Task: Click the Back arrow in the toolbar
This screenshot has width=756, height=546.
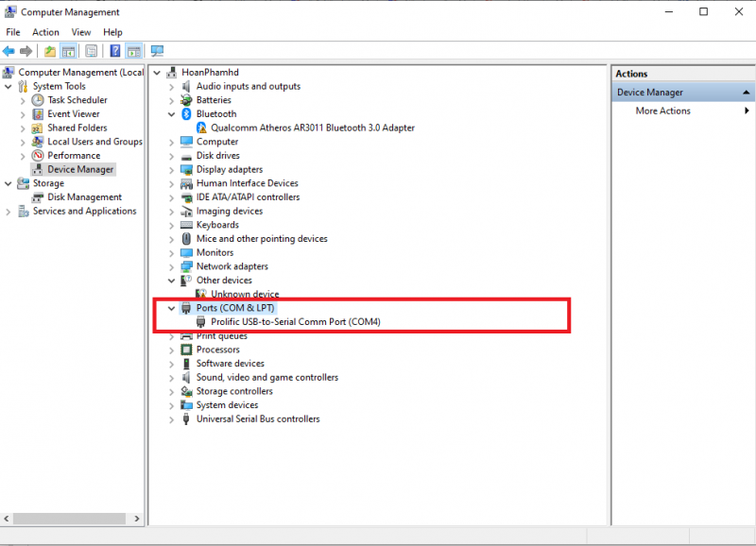Action: [x=9, y=51]
